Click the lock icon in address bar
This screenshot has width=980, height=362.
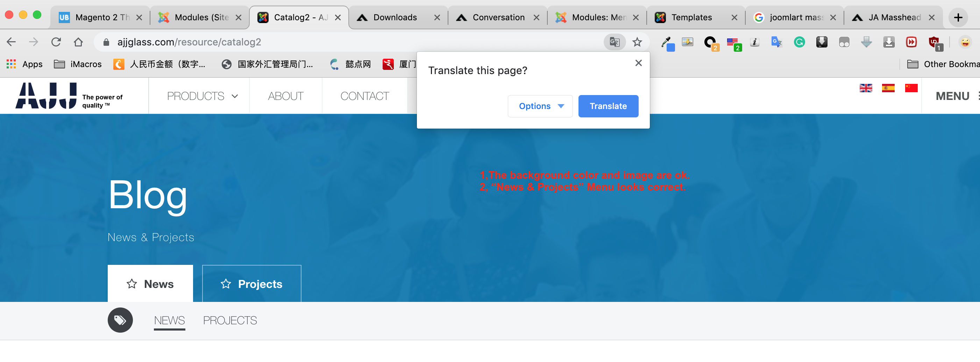click(106, 42)
